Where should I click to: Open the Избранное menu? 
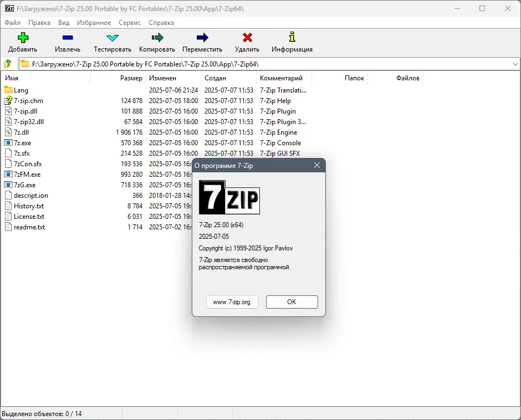(94, 23)
